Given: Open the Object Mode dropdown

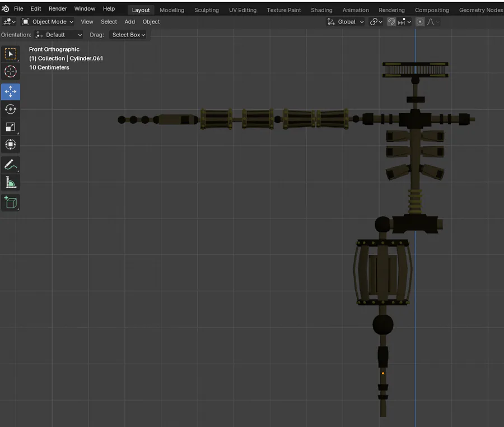Looking at the screenshot, I should point(48,22).
